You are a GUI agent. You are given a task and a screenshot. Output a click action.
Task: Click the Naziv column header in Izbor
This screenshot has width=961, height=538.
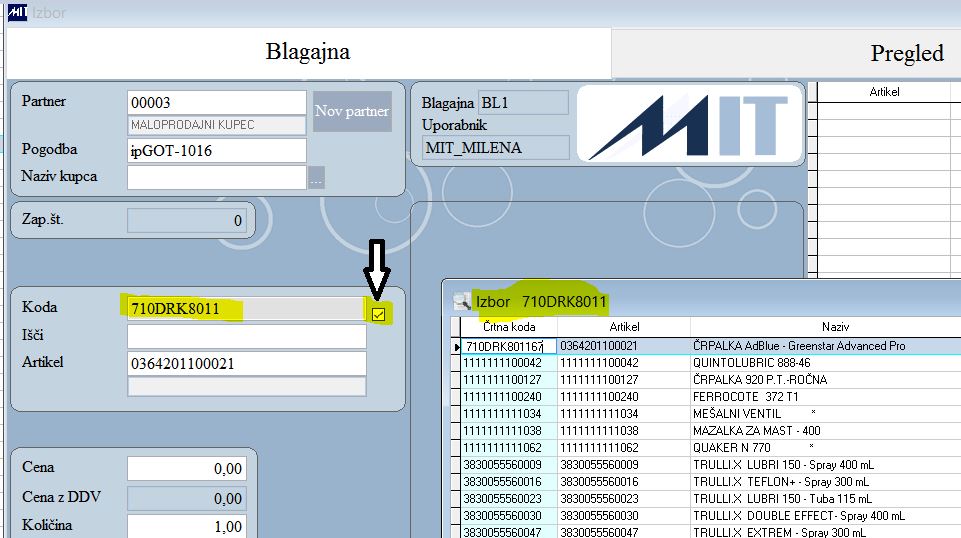tap(835, 327)
